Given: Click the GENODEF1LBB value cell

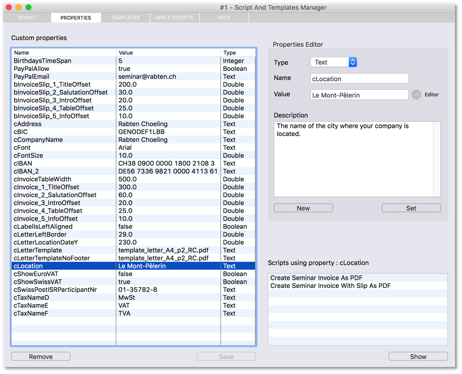Looking at the screenshot, I should coord(168,132).
